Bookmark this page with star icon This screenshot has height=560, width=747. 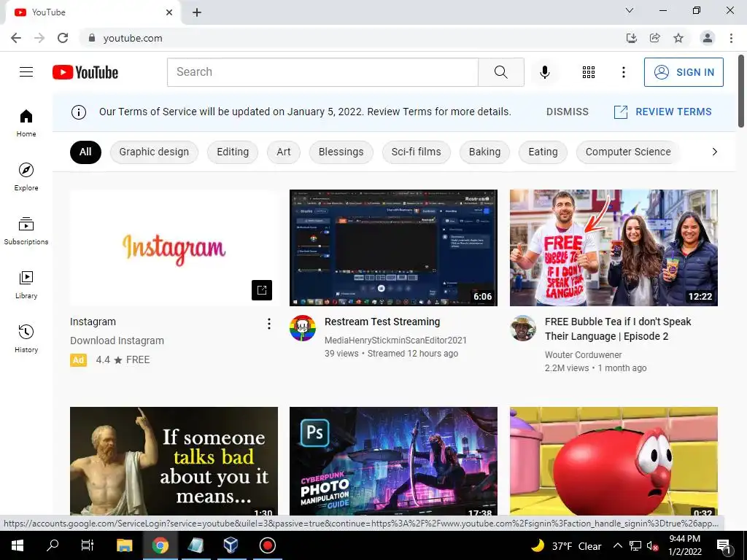678,38
